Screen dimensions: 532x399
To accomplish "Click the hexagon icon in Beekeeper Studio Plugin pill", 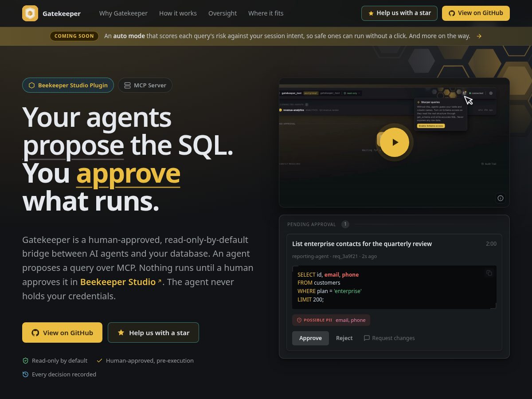I will 31,85.
